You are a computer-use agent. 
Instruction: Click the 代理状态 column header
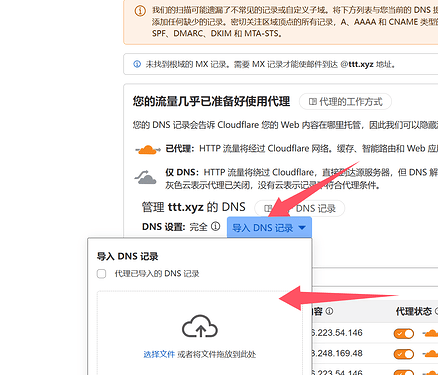tap(414, 311)
